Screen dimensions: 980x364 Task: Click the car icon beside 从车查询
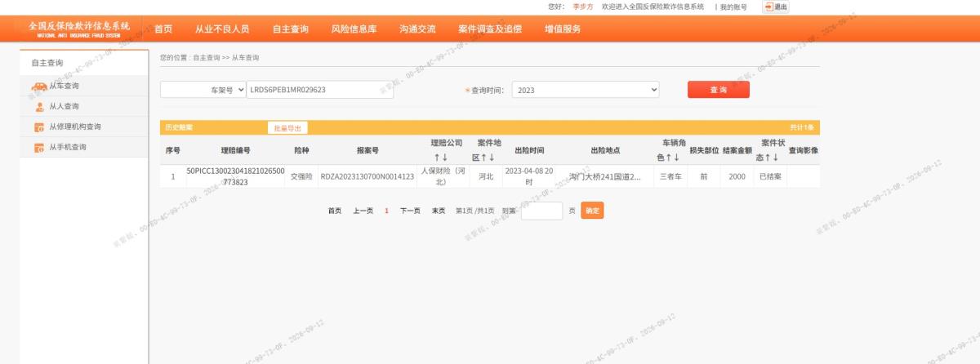(39, 87)
